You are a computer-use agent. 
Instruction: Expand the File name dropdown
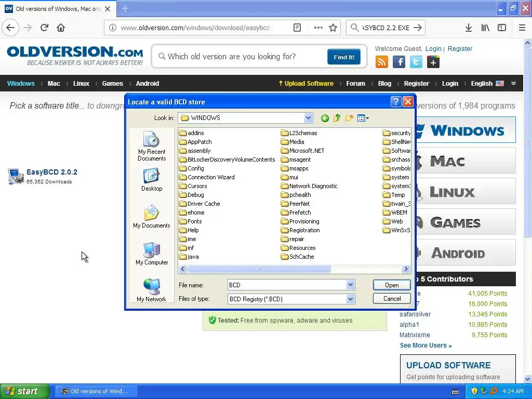pos(351,285)
